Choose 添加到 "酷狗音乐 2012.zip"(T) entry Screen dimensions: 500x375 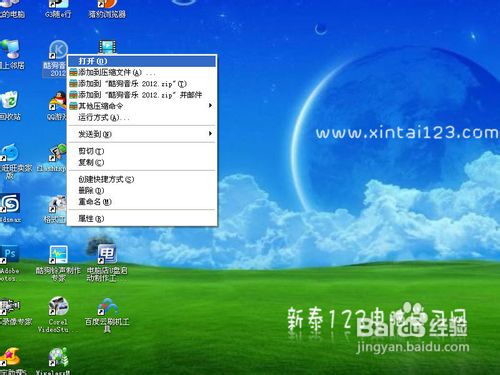coord(142,84)
